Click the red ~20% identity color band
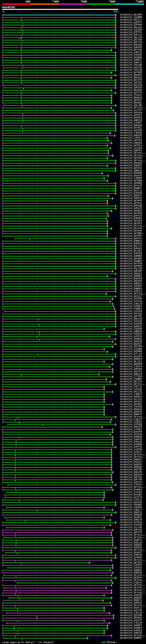This screenshot has height=644, width=146. pos(16,4)
